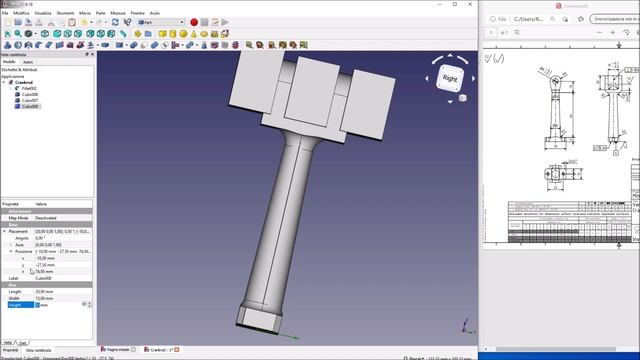Select the Modello panel tab

tap(9, 62)
